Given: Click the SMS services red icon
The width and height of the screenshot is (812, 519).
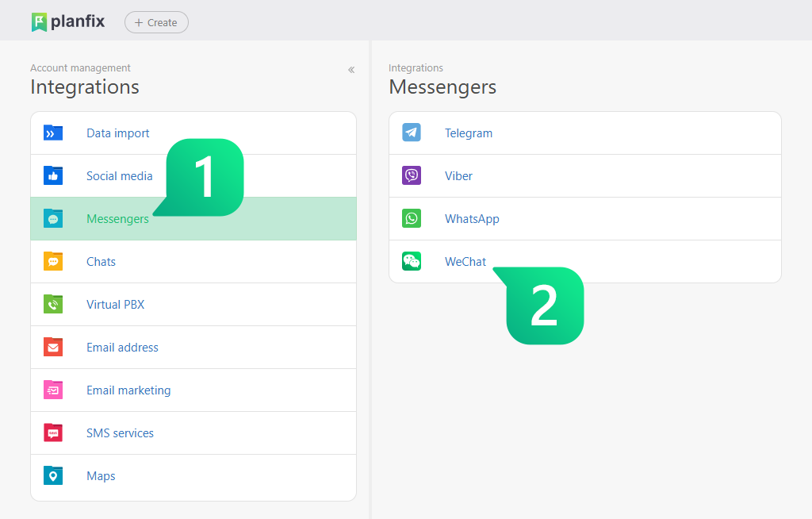Looking at the screenshot, I should (x=53, y=433).
